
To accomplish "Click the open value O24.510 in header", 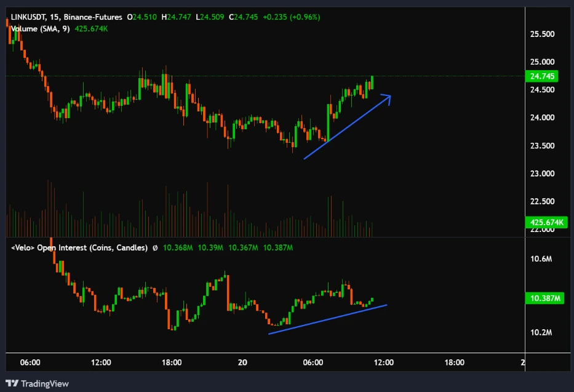I will tap(142, 17).
